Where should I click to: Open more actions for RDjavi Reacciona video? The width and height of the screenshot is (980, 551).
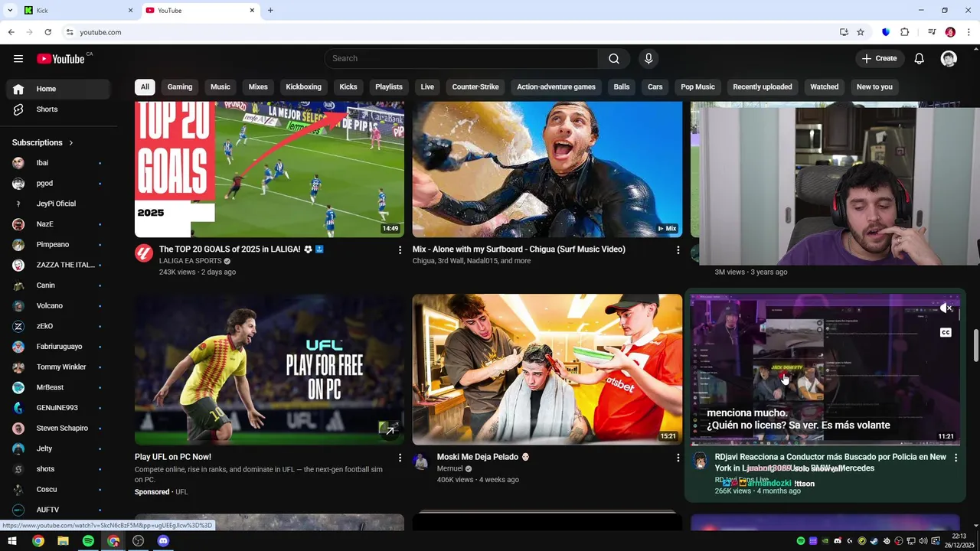[x=955, y=458]
